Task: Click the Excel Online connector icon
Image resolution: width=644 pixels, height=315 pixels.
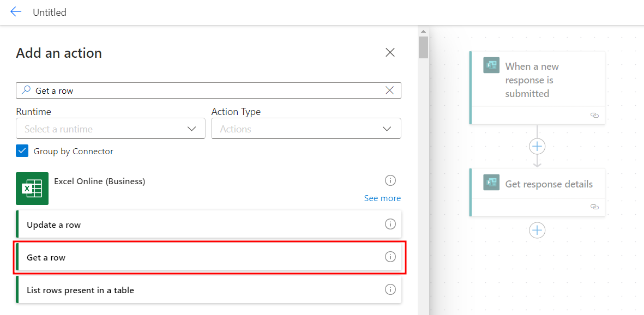Action: point(32,189)
